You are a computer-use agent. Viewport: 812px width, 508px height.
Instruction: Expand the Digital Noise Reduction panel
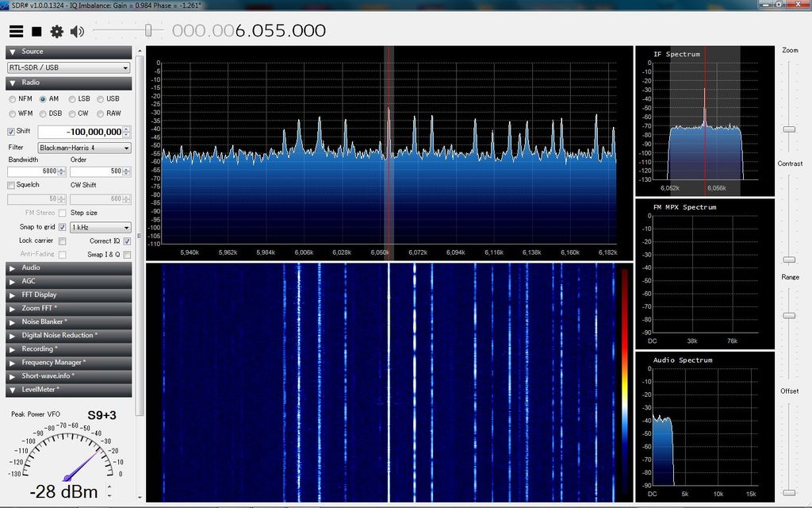coord(69,336)
